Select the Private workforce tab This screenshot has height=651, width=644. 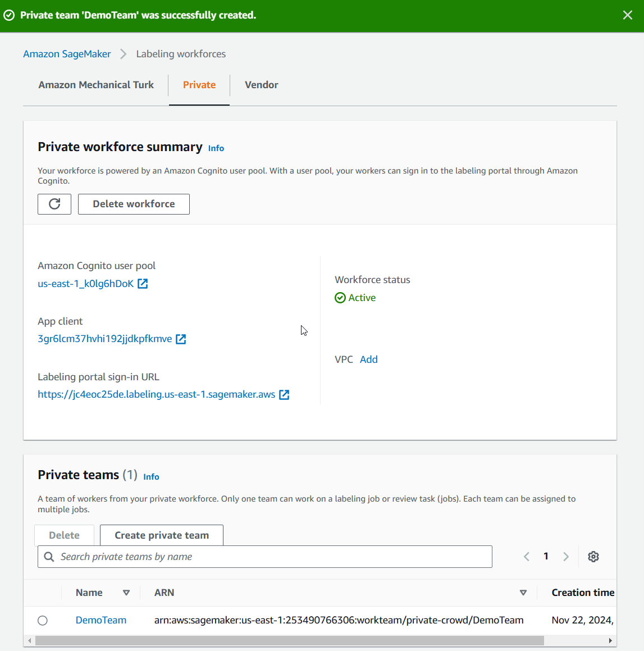coord(199,85)
